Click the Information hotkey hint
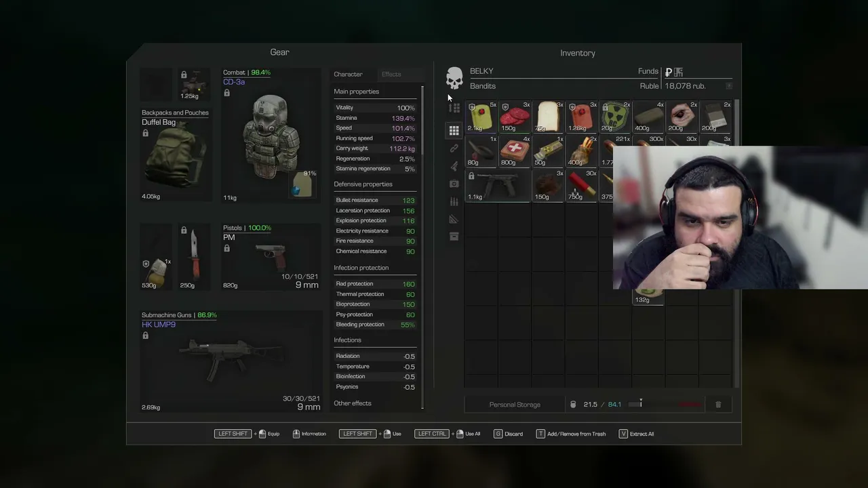This screenshot has width=868, height=488. (309, 434)
